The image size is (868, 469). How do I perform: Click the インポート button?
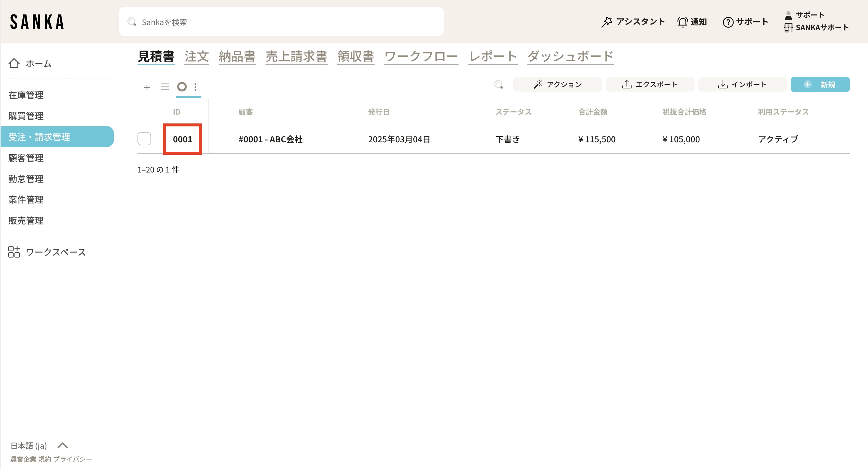click(x=742, y=84)
